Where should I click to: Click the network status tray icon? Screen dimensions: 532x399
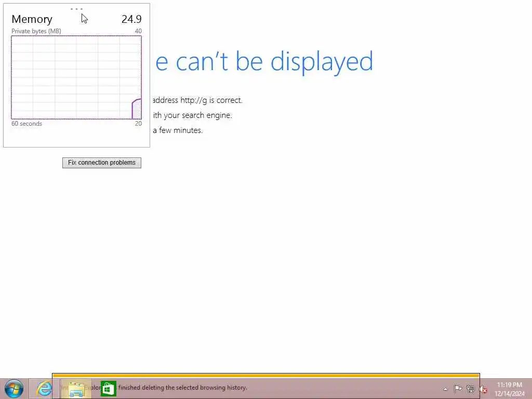click(x=470, y=389)
